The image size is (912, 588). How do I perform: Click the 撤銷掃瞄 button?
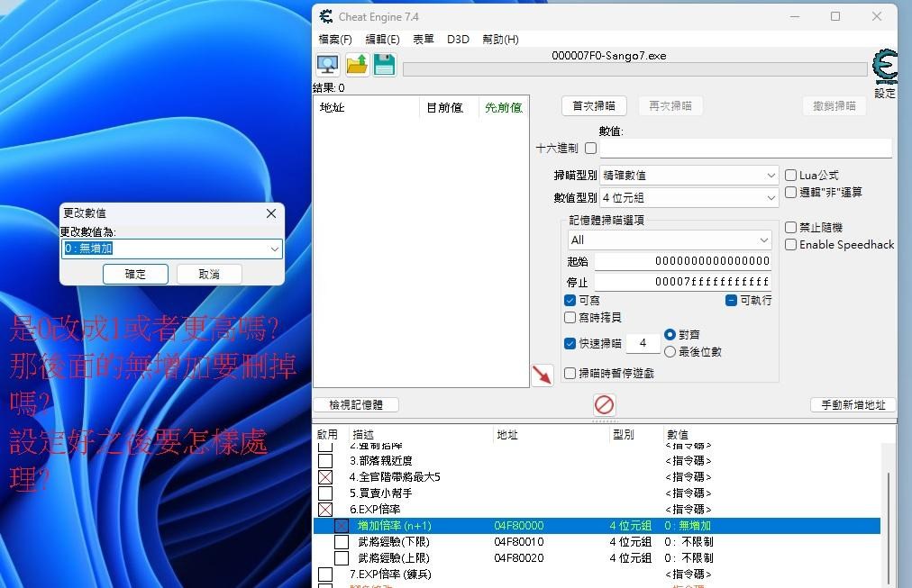coord(834,105)
